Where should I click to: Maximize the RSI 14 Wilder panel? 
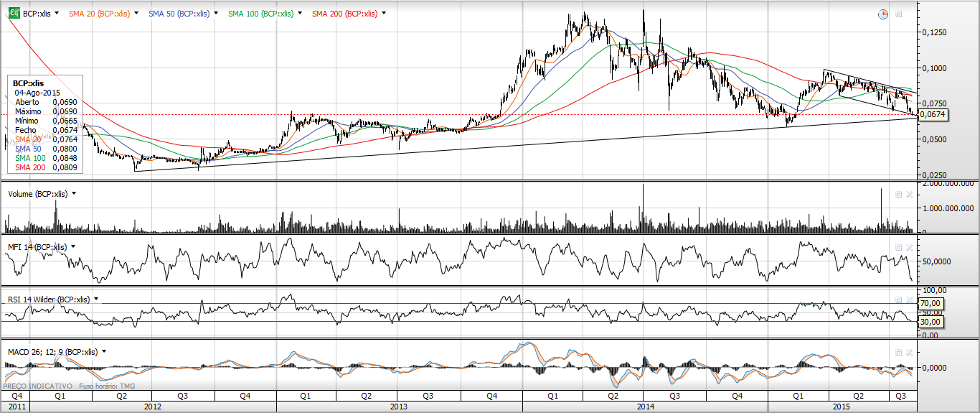(x=897, y=300)
